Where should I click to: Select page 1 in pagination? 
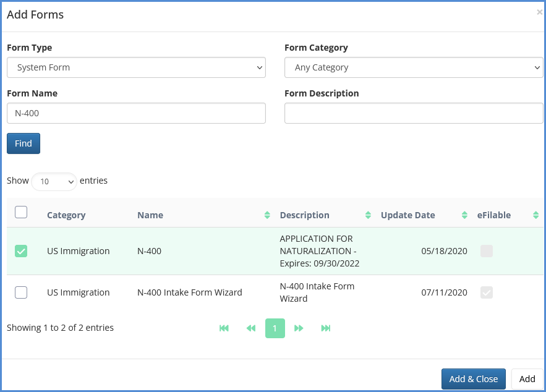(275, 328)
